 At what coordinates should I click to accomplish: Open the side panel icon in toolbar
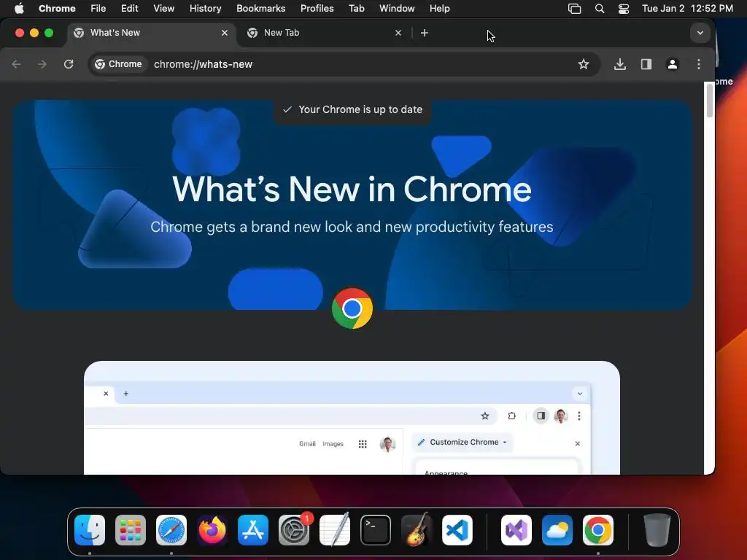coord(646,64)
